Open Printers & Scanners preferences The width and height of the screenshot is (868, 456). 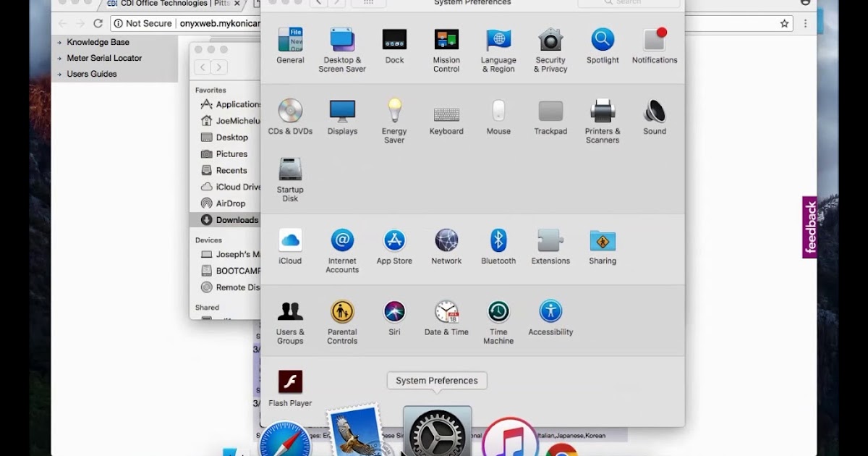point(603,121)
